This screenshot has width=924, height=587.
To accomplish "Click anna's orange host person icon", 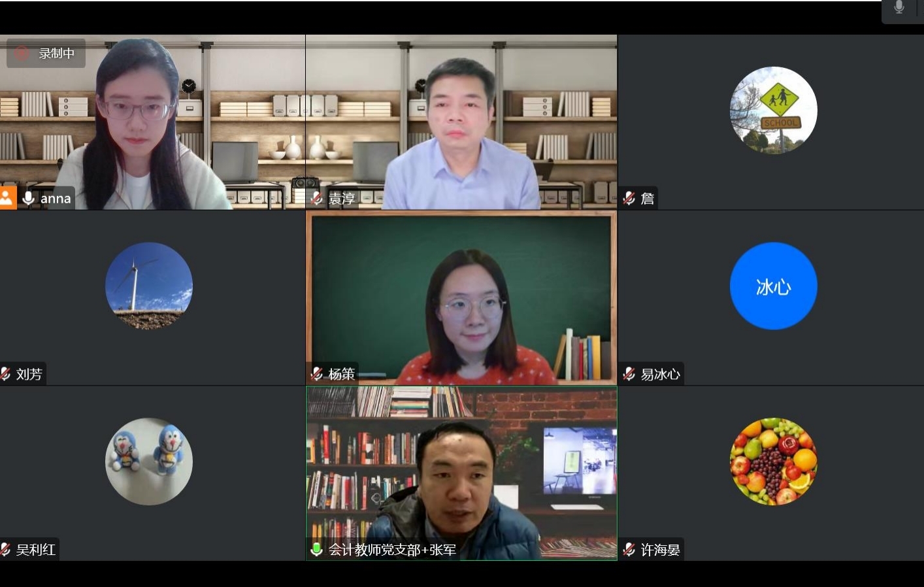I will coord(8,198).
